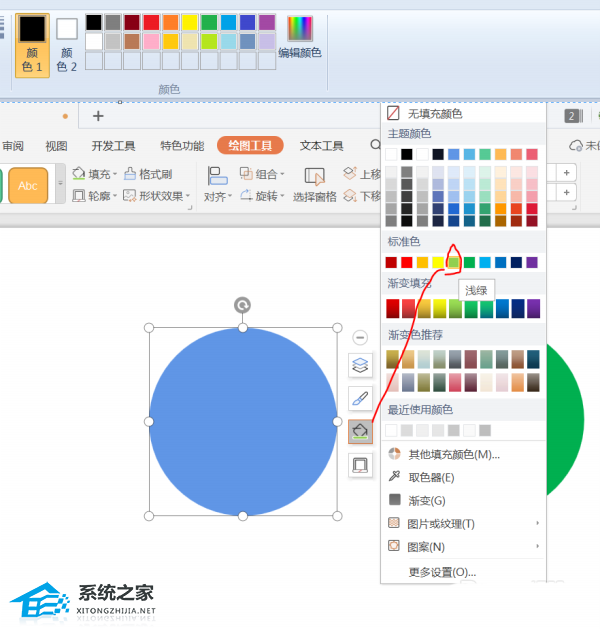Open the 渐变(G) menu entry
This screenshot has height=629, width=600.
tap(426, 500)
